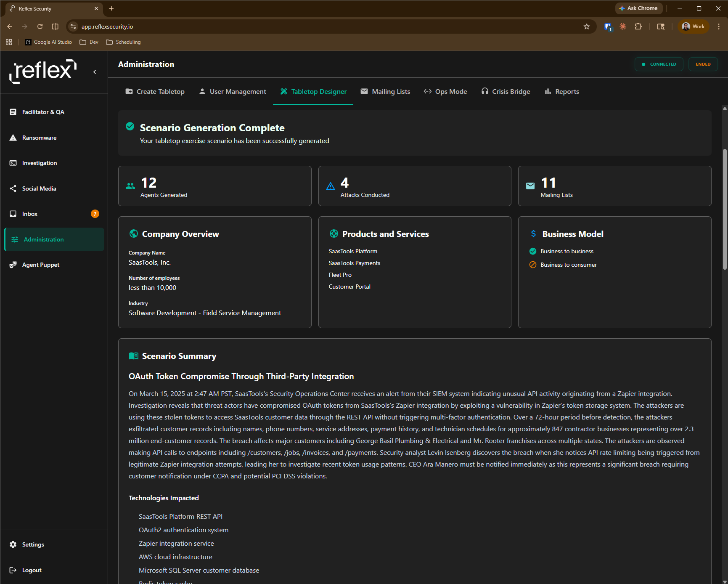Expand the Dev bookmarks folder
Viewport: 728px width, 584px height.
pos(89,42)
